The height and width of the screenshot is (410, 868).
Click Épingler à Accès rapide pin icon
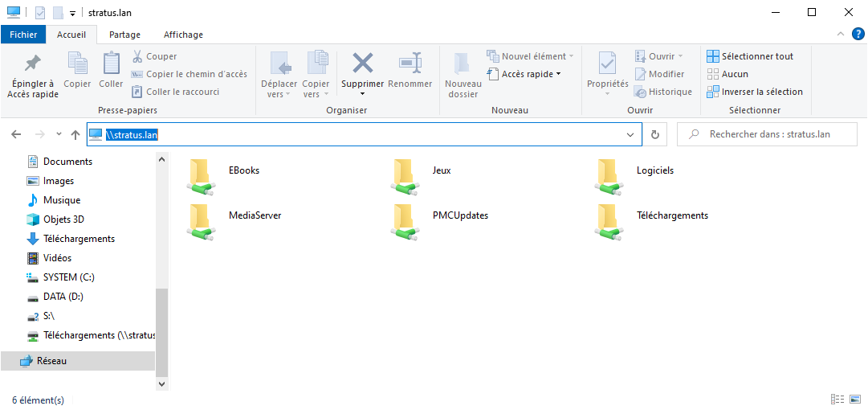tap(33, 64)
